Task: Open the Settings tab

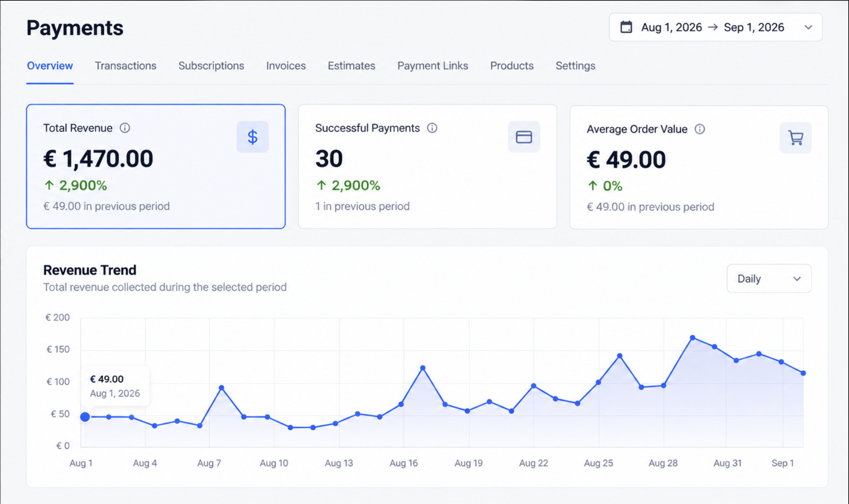Action: coord(575,66)
